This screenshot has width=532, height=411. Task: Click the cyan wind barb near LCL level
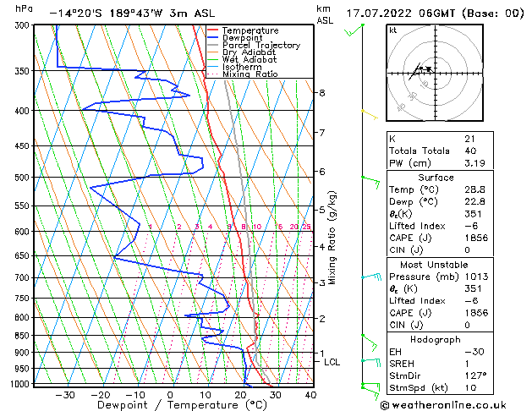click(371, 362)
